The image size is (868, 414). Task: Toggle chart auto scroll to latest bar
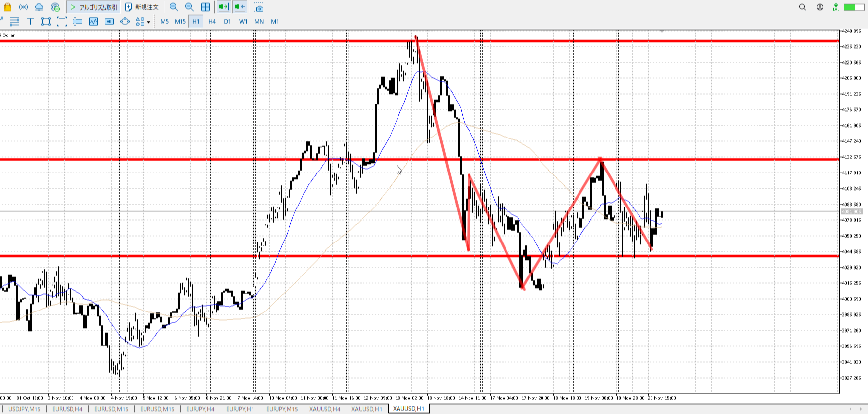coord(224,7)
